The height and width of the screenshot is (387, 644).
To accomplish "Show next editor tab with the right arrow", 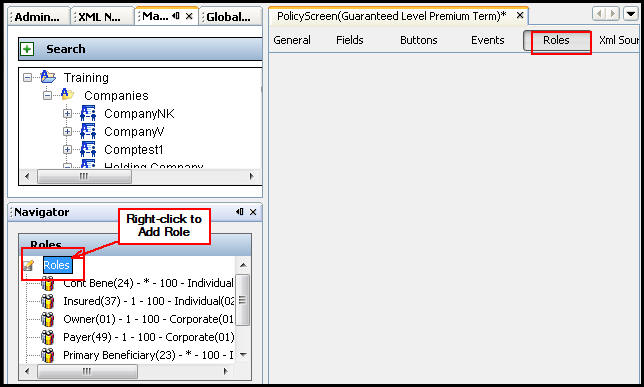I will point(612,14).
